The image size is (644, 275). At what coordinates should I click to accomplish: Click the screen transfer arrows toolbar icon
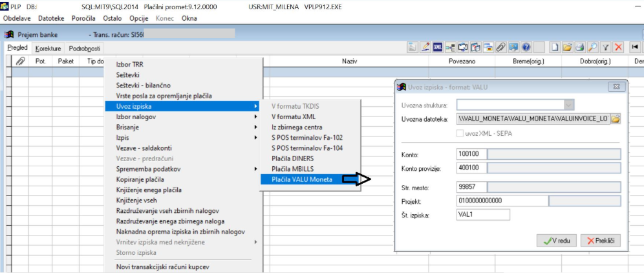[x=463, y=47]
